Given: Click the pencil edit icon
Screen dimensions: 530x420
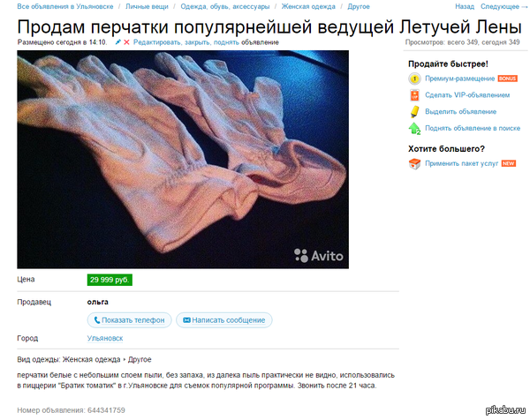Looking at the screenshot, I should 118,42.
